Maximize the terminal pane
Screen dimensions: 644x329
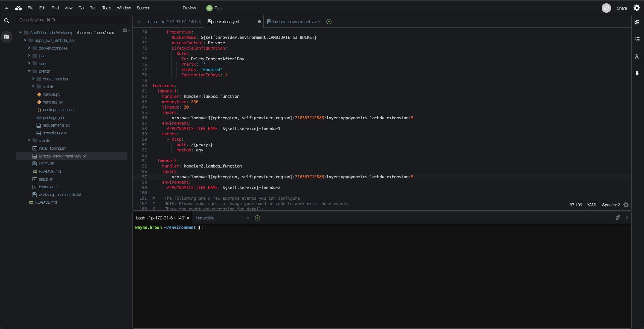(618, 218)
